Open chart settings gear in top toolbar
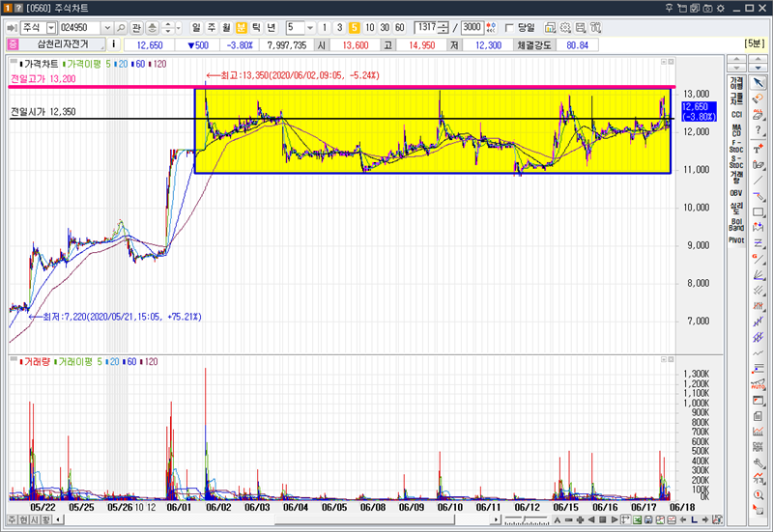 point(565,28)
